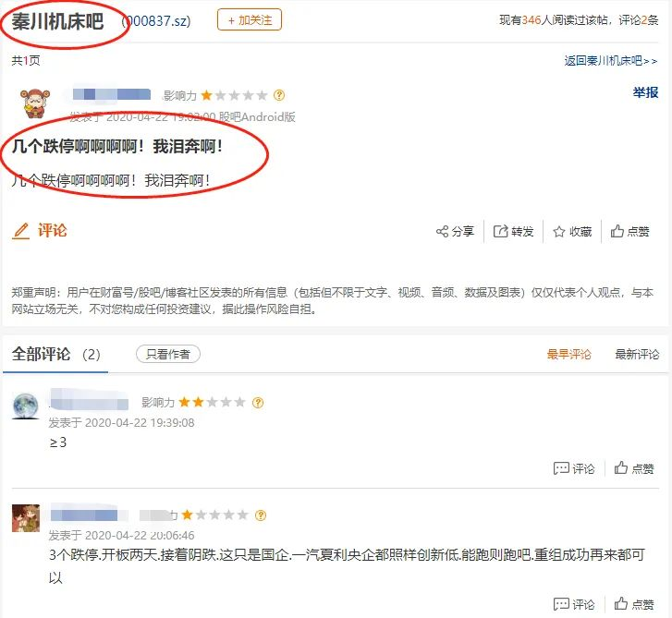Image resolution: width=672 pixels, height=618 pixels.
Task: Click the question mark next to the first commenter's stars
Action: (x=258, y=403)
